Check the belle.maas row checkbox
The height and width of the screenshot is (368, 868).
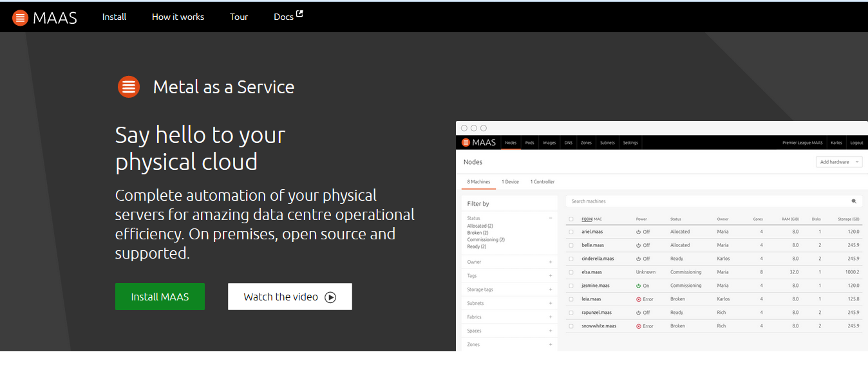click(571, 245)
